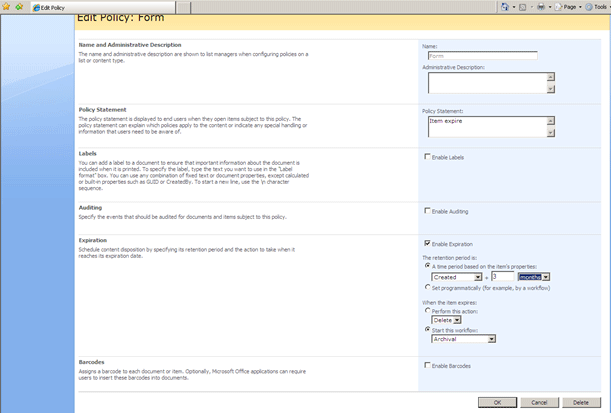Select Perform this action radio option
This screenshot has width=611, height=413.
pos(427,311)
